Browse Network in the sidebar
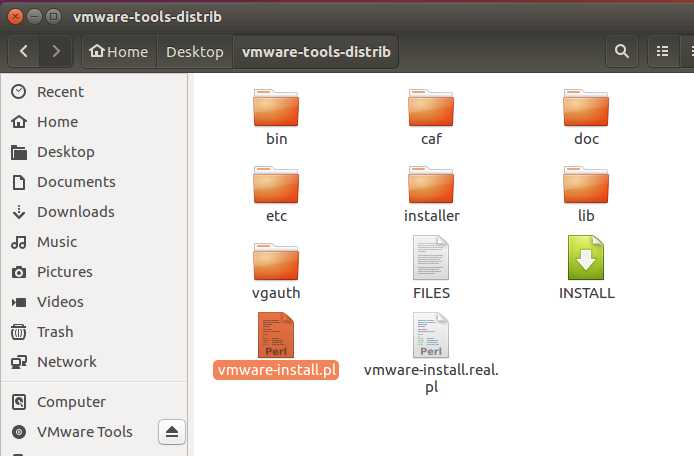The width and height of the screenshot is (694, 456). 94,362
